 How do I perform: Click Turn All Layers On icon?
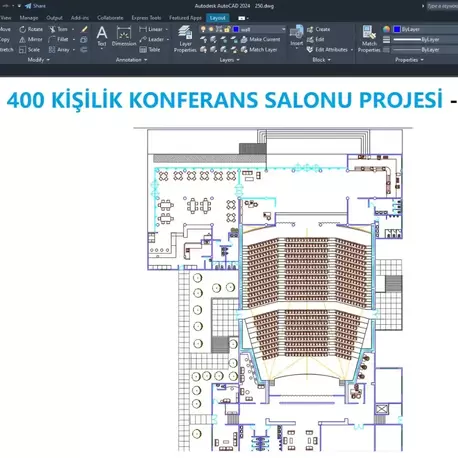point(203,50)
